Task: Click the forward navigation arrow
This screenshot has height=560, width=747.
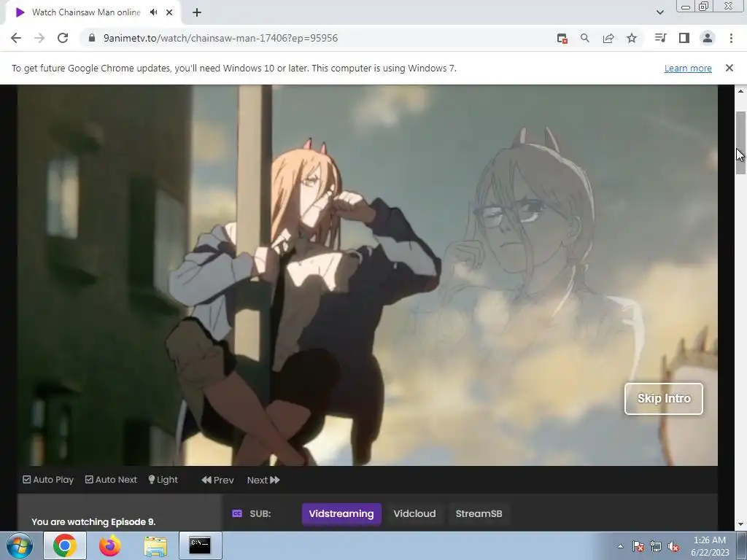Action: click(39, 38)
